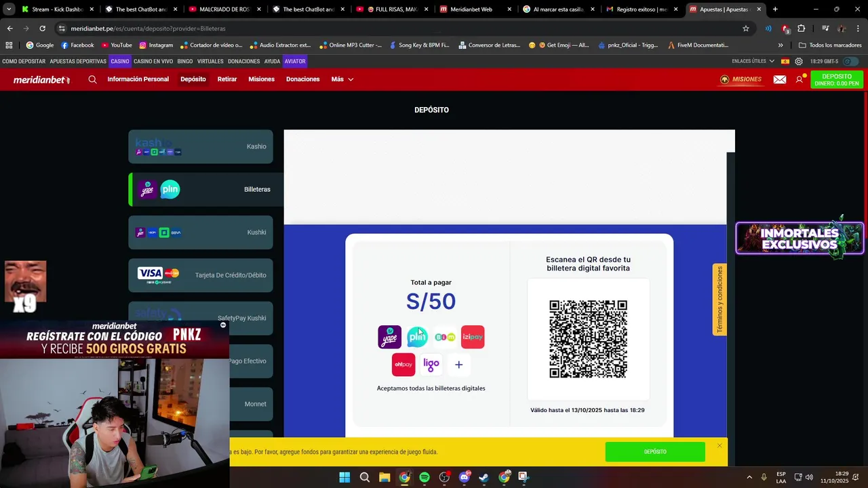Click the Misiones coin button at top right
Viewport: 868px width, 488px height.
[741, 79]
